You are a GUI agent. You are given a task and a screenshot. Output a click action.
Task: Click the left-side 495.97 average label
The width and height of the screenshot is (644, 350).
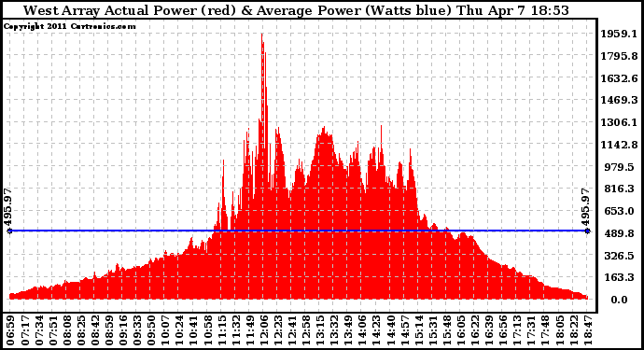8,207
